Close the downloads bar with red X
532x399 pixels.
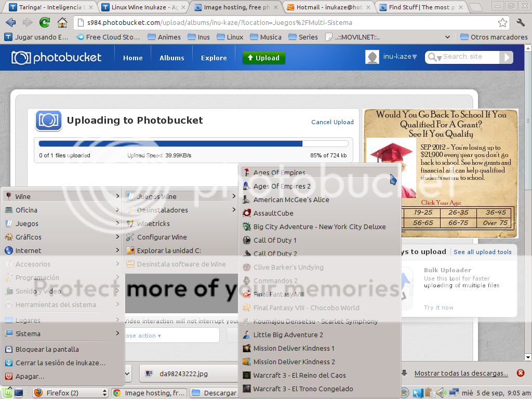pyautogui.click(x=521, y=373)
